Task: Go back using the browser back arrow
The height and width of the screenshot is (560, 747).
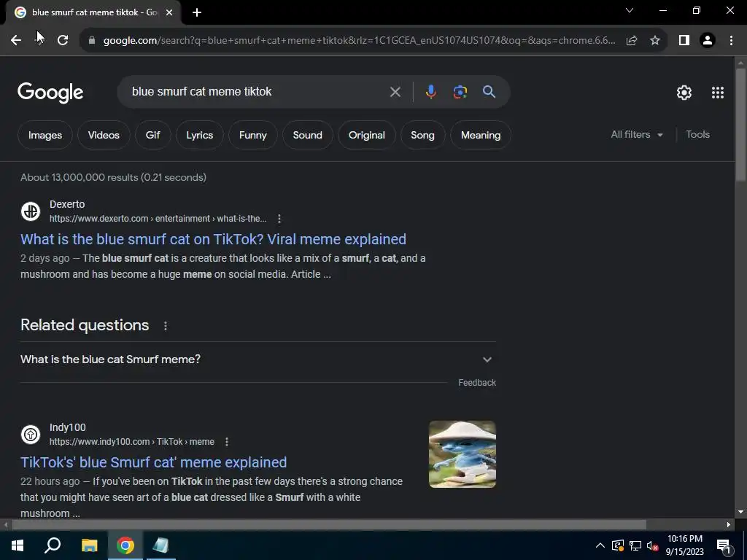Action: click(16, 41)
